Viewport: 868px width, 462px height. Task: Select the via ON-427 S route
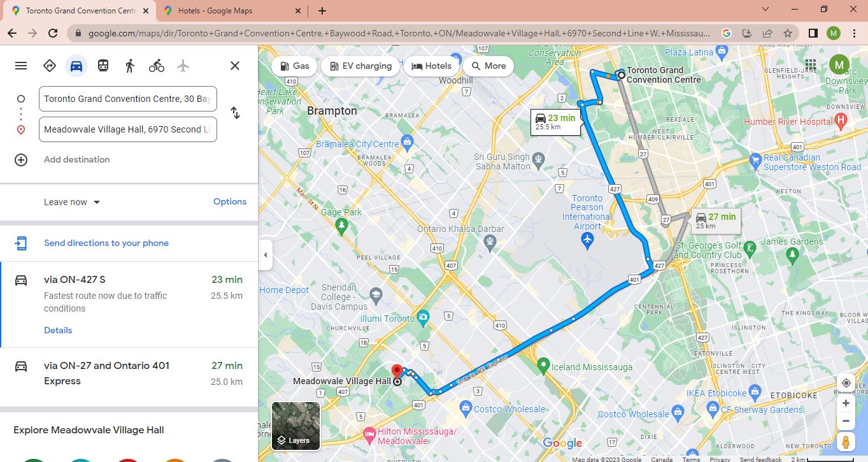[129, 305]
